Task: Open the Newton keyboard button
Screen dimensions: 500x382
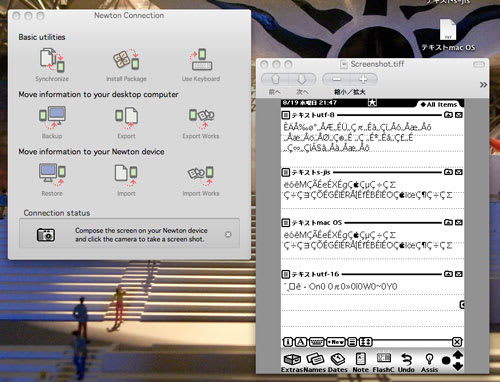Action: (x=317, y=342)
